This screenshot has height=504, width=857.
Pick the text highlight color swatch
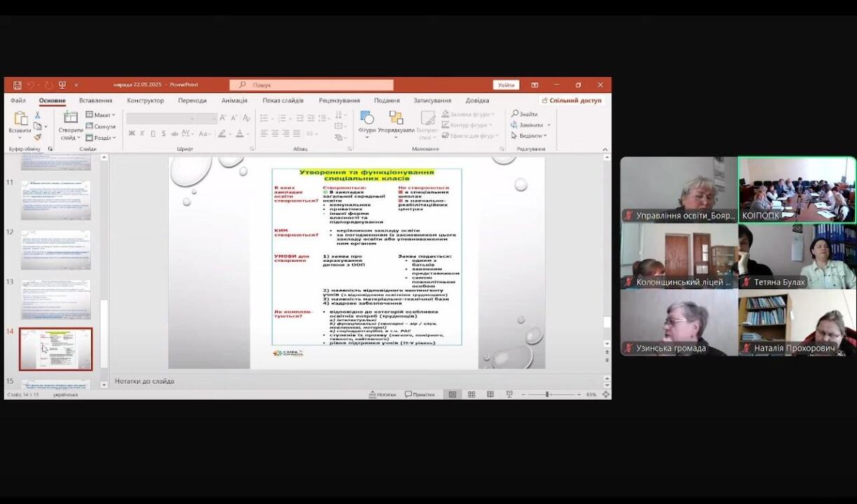coord(222,133)
